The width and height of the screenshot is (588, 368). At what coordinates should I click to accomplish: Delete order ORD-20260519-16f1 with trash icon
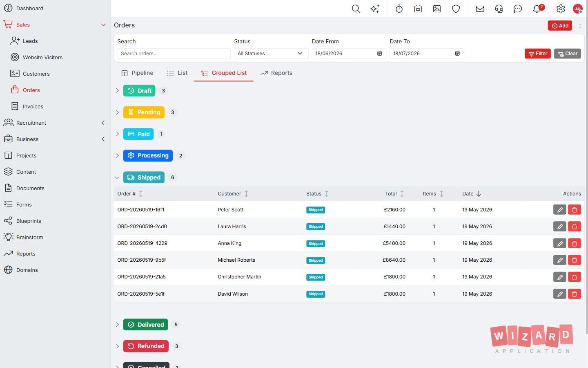pyautogui.click(x=575, y=210)
